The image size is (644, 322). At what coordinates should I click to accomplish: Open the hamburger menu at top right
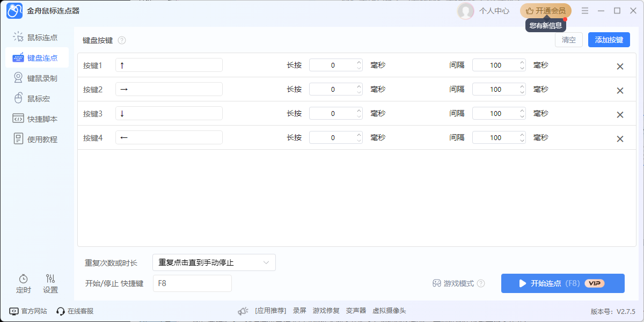(x=585, y=11)
